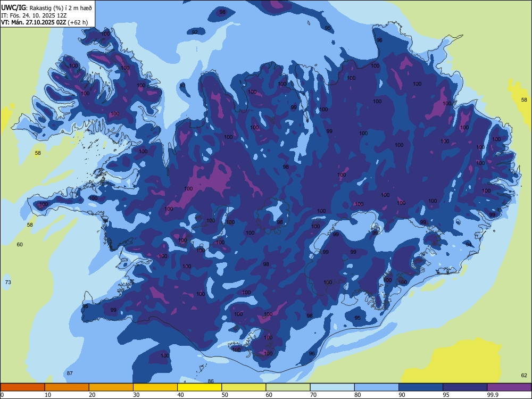This screenshot has height=399, width=532.
Task: Click the purple legend swatch above 99.9
Action: (x=509, y=387)
